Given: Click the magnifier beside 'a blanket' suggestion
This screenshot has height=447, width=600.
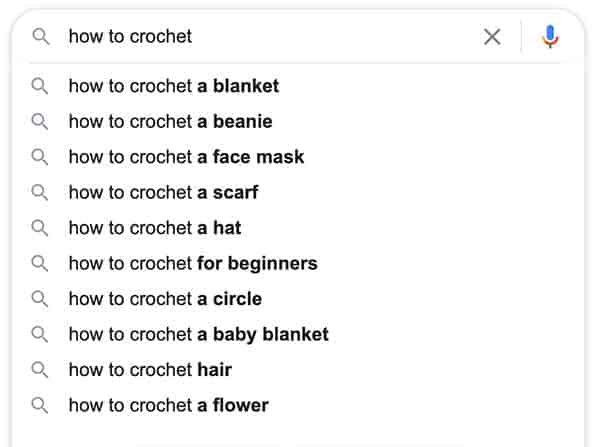Looking at the screenshot, I should pyautogui.click(x=39, y=86).
